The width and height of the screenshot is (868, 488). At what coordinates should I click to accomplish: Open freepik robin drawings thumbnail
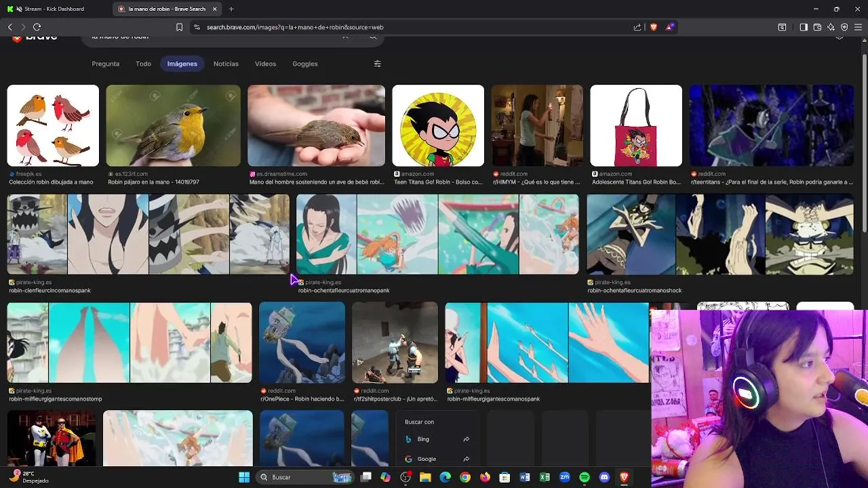(x=53, y=125)
